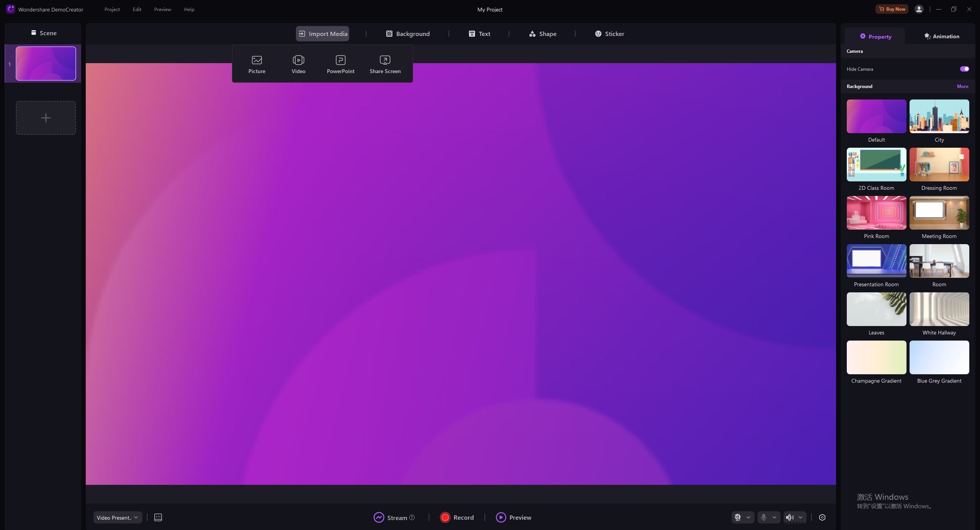Viewport: 980px width, 530px height.
Task: Switch to the Animation tab
Action: 941,36
